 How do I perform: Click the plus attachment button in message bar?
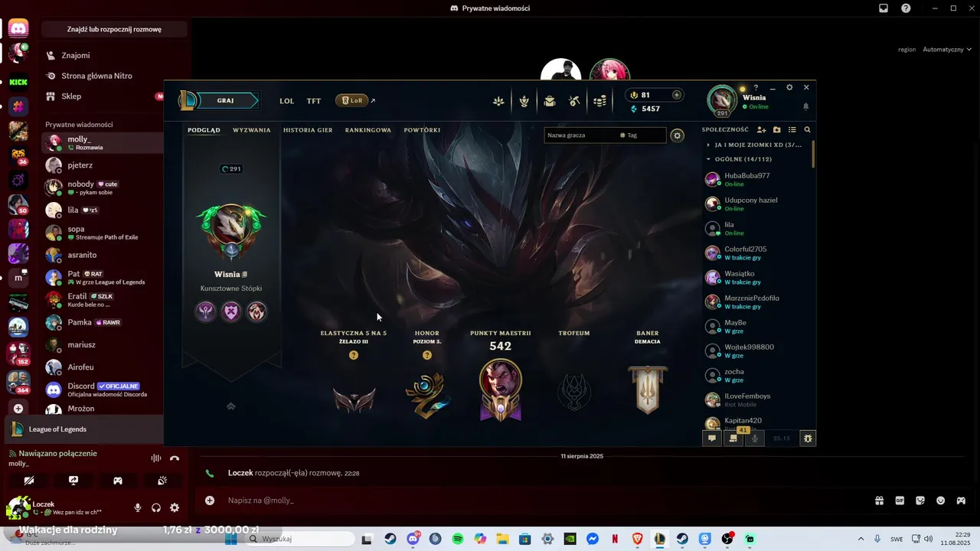tap(210, 500)
